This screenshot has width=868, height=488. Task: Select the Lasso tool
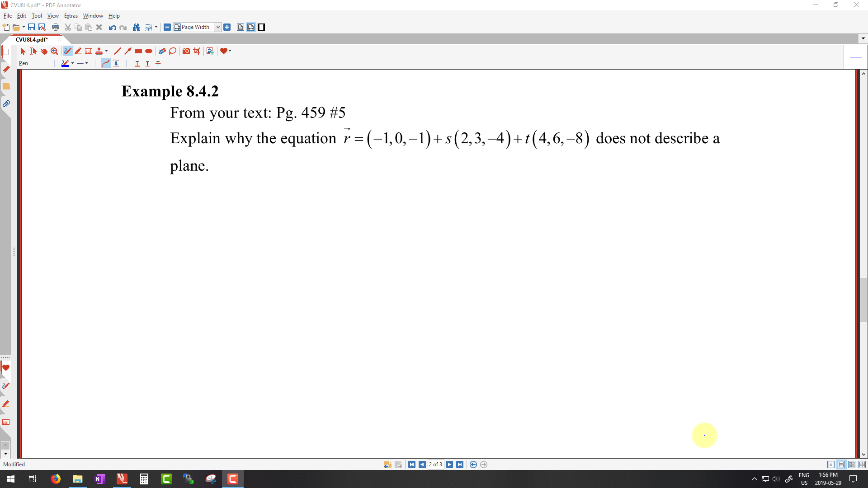point(173,51)
